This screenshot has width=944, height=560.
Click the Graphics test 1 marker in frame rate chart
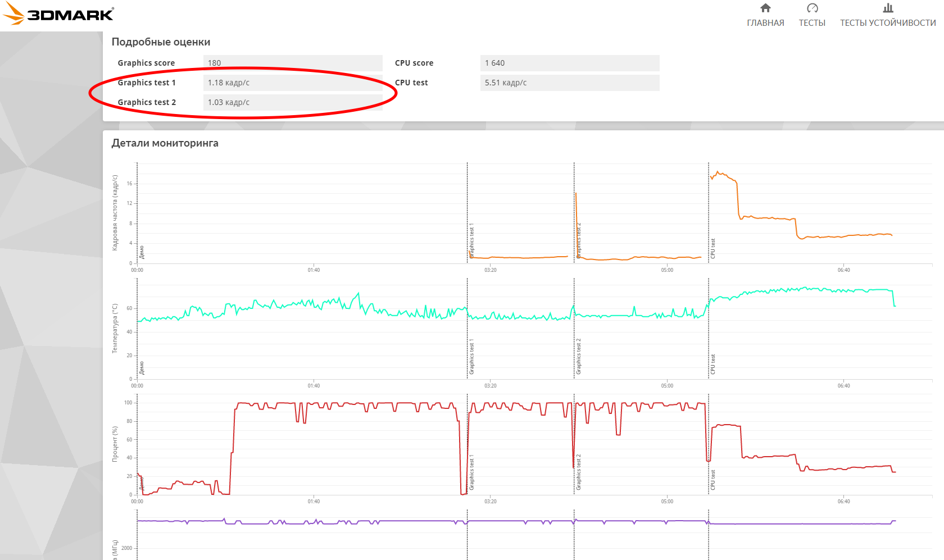[471, 241]
